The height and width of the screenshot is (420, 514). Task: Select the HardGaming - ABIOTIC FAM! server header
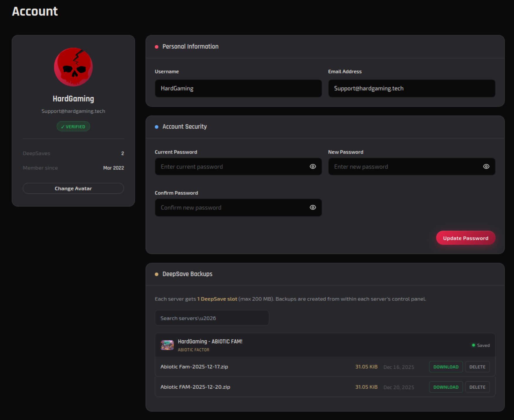[x=210, y=342]
